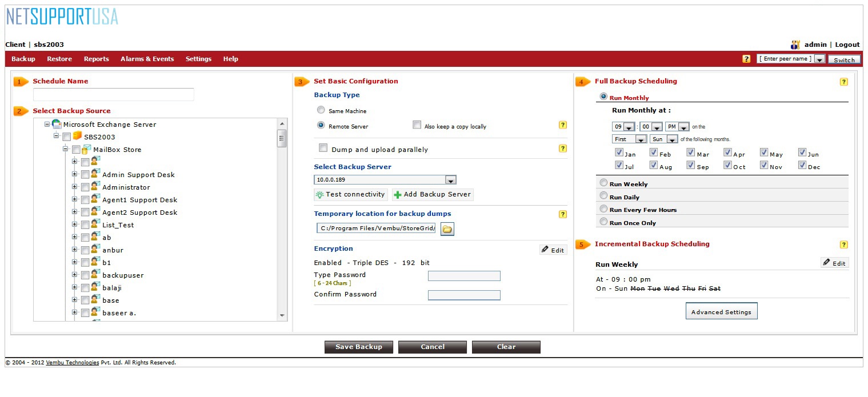
Task: Expand the Administrator mailbox tree node
Action: coord(74,187)
